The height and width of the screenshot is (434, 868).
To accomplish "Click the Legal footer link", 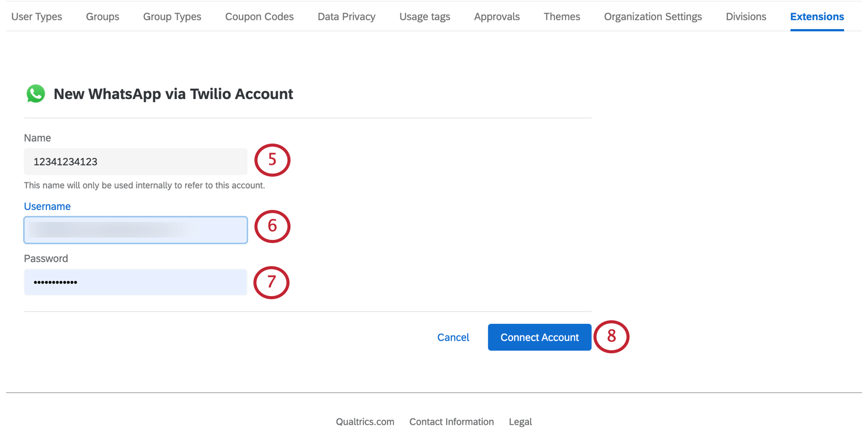I will pos(520,422).
